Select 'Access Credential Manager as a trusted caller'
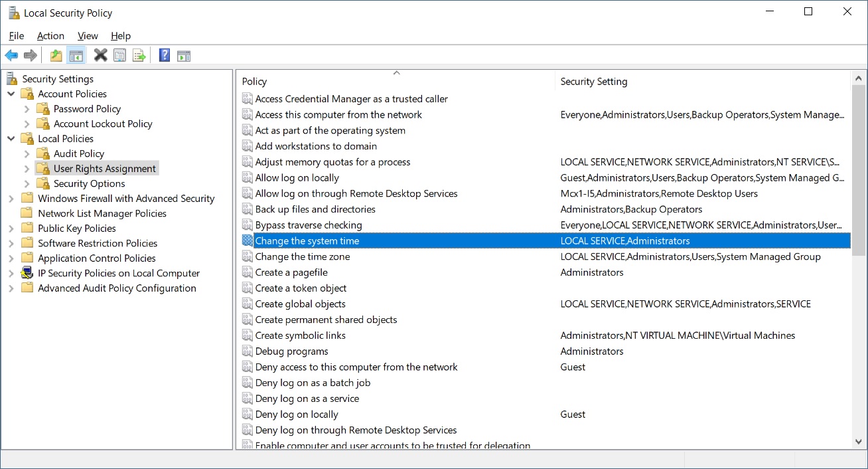The image size is (868, 469). (x=352, y=99)
